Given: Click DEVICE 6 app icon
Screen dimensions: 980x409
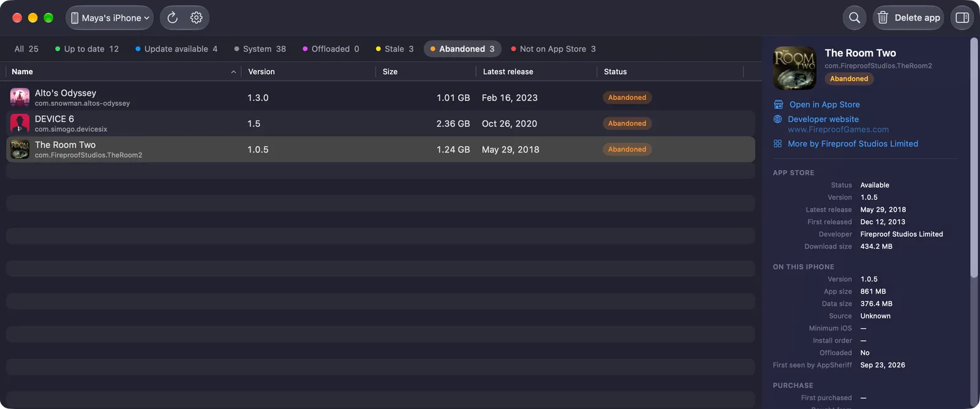Looking at the screenshot, I should point(20,123).
